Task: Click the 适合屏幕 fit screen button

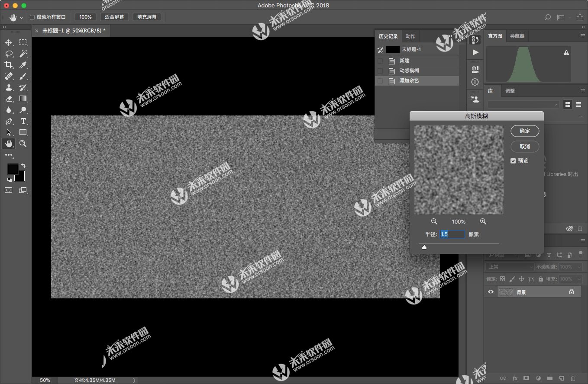Action: click(x=114, y=17)
